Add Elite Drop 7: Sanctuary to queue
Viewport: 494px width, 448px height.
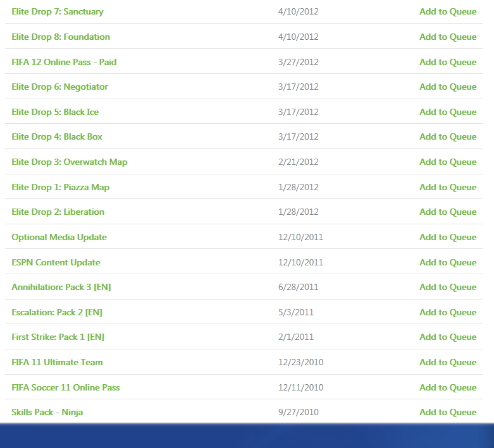pos(448,11)
